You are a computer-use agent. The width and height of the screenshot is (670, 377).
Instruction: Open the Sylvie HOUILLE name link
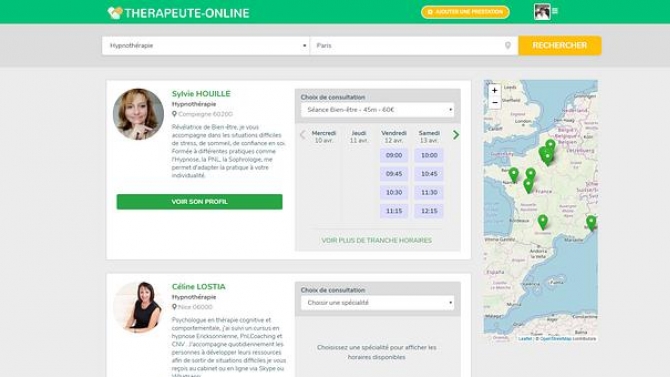point(201,94)
